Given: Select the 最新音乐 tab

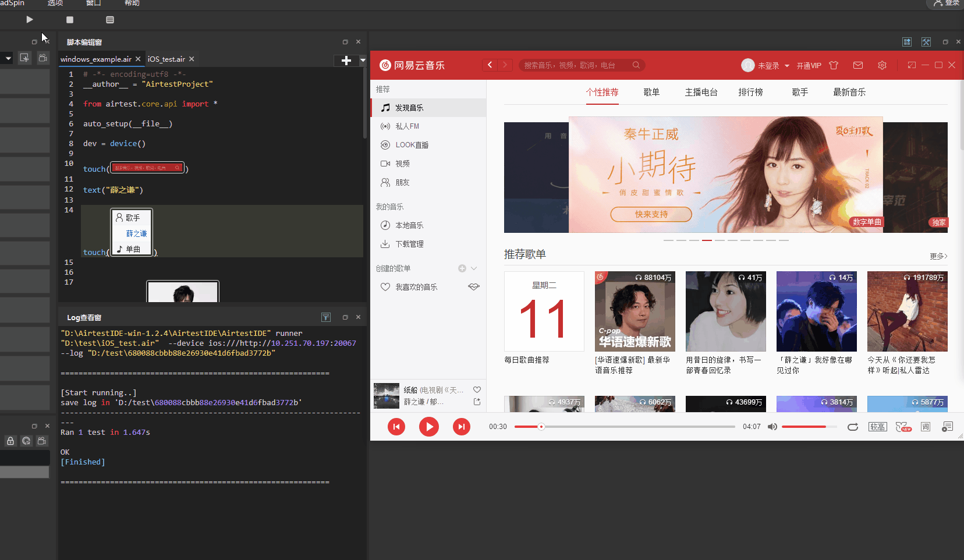Looking at the screenshot, I should [x=849, y=93].
